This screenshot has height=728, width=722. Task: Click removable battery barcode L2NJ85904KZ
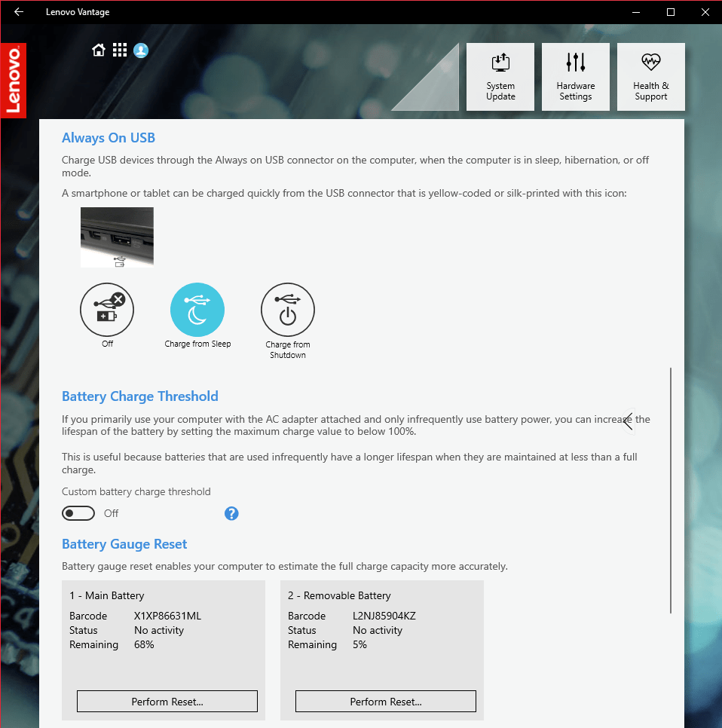click(384, 616)
